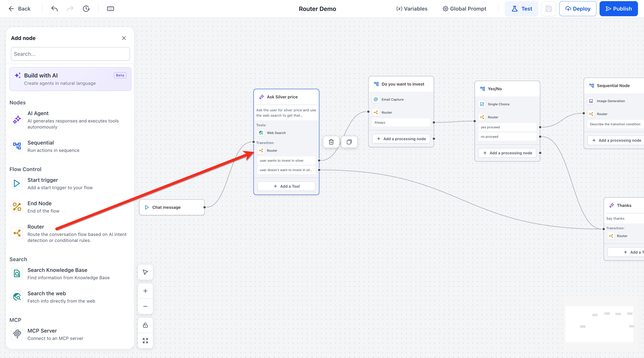Open the version history clock icon
This screenshot has width=644, height=358.
point(86,9)
